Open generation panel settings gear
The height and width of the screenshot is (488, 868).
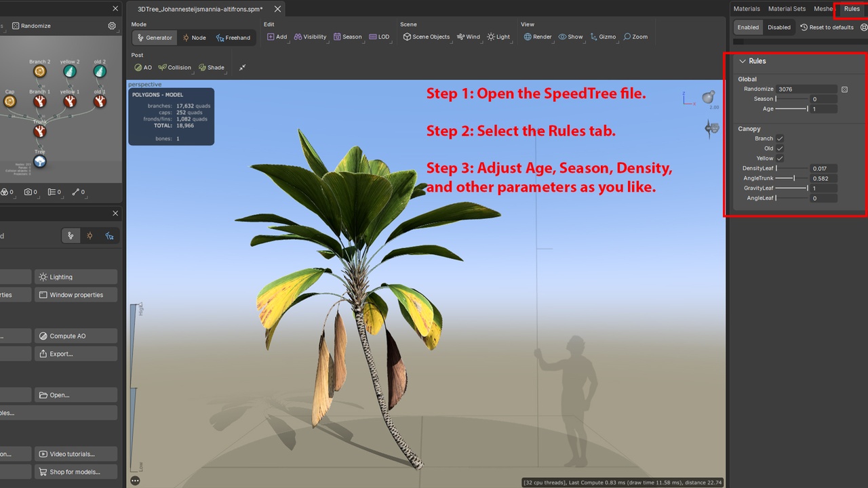112,26
